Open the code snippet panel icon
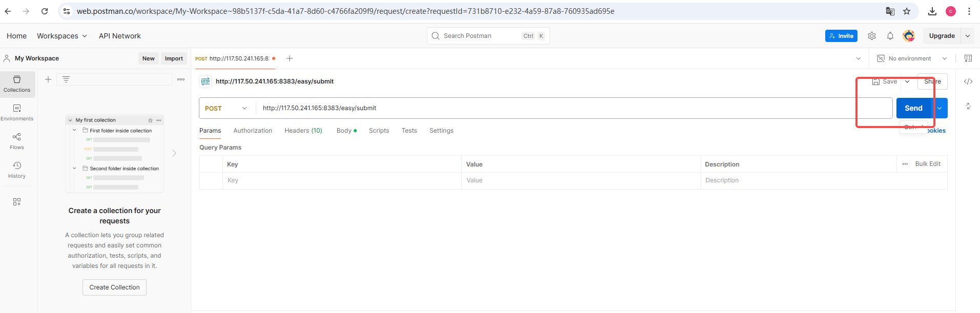The height and width of the screenshot is (313, 980). (968, 81)
